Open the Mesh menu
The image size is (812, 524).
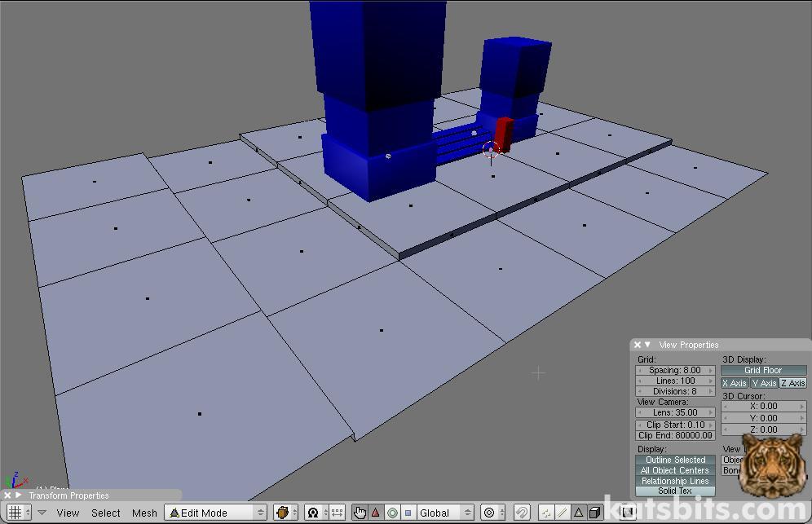[x=144, y=513]
